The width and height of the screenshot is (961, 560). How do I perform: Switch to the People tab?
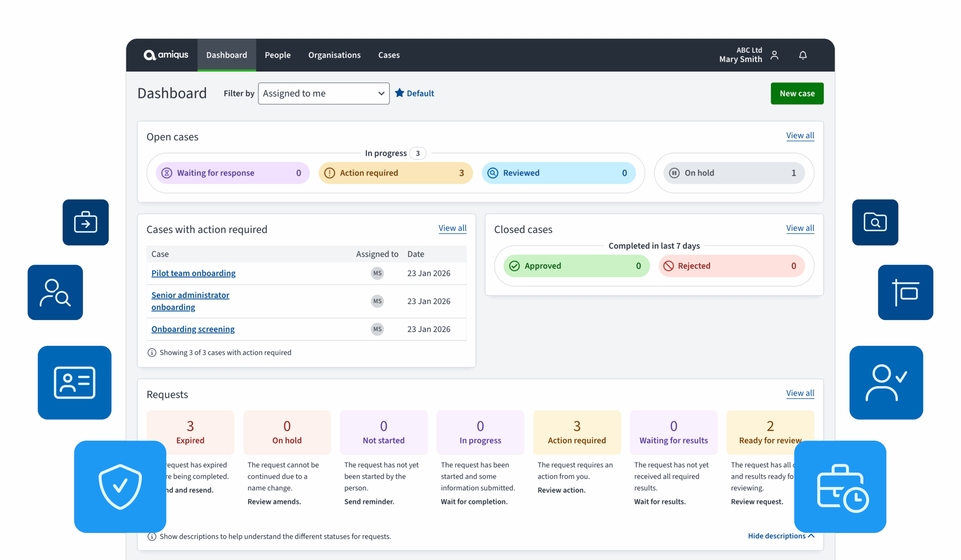click(278, 55)
